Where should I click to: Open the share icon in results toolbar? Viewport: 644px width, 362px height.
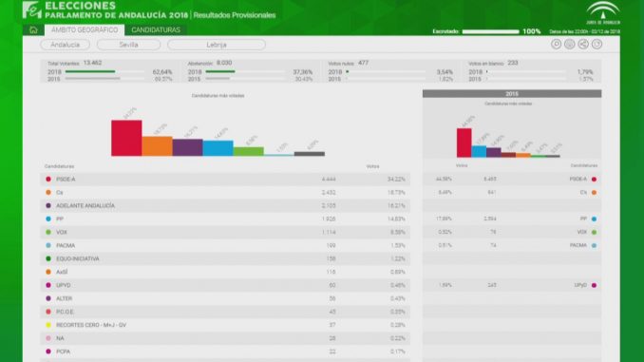pos(583,44)
